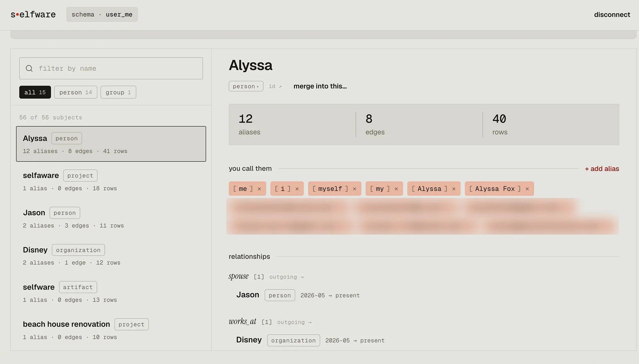Select the 'all 15' filter tab
Viewport: 639px width, 364px height.
(35, 92)
